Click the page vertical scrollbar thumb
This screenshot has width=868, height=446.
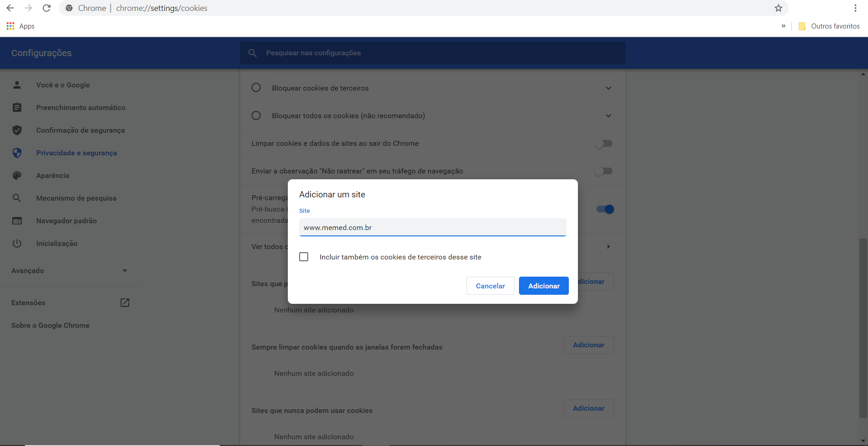863,328
